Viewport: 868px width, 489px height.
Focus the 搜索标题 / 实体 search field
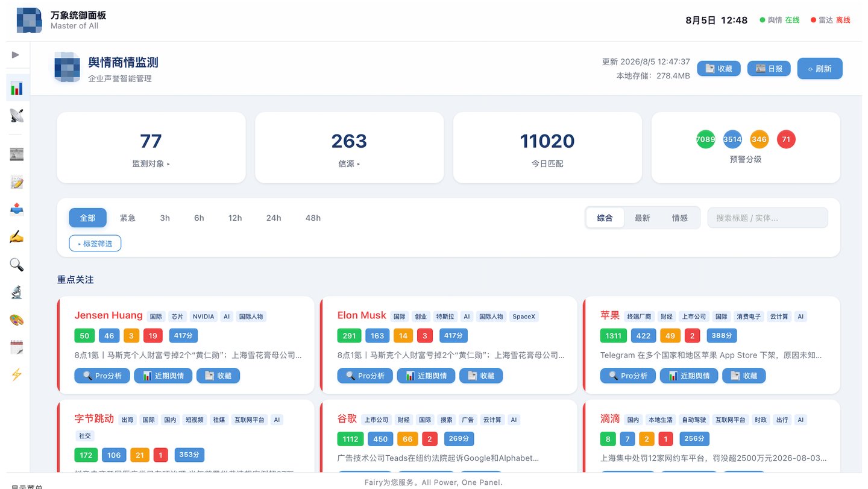tap(768, 218)
